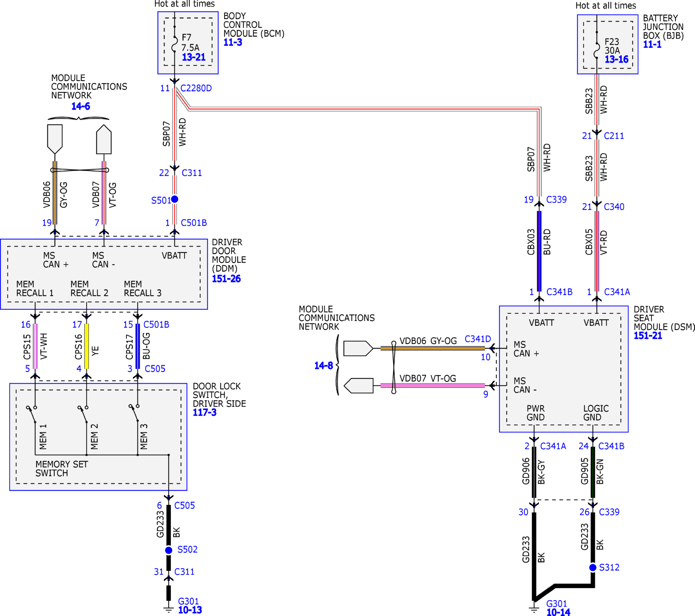This screenshot has height=616, width=695.
Task: Select the C341A label at pin 2
Action: point(553,446)
